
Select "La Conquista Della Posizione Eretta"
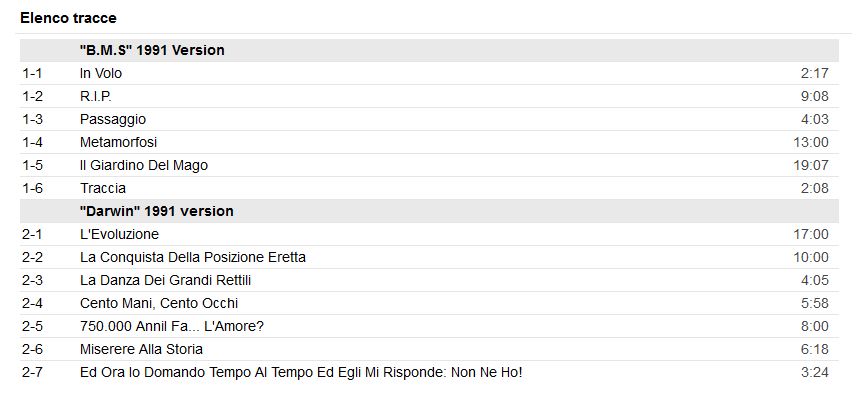193,257
